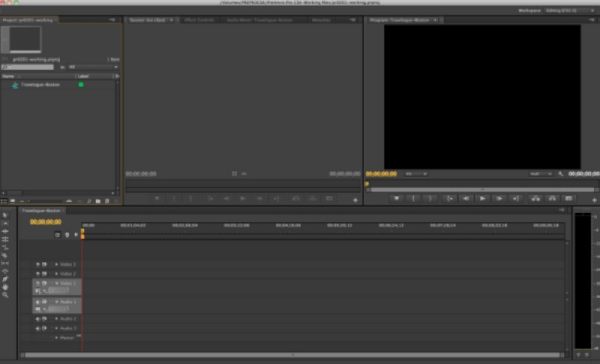Open the Project panel 'In: All' dropdown
The height and width of the screenshot is (364, 600).
tap(93, 67)
